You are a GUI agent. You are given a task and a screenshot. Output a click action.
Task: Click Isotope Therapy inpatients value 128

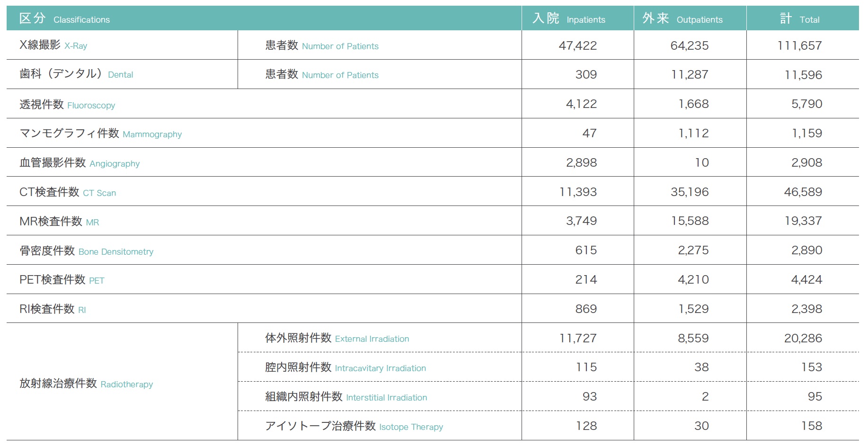[586, 426]
